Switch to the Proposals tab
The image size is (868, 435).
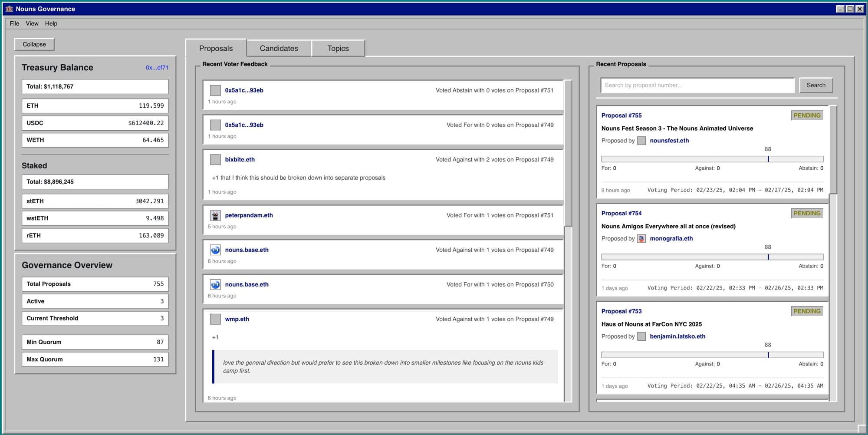(216, 48)
